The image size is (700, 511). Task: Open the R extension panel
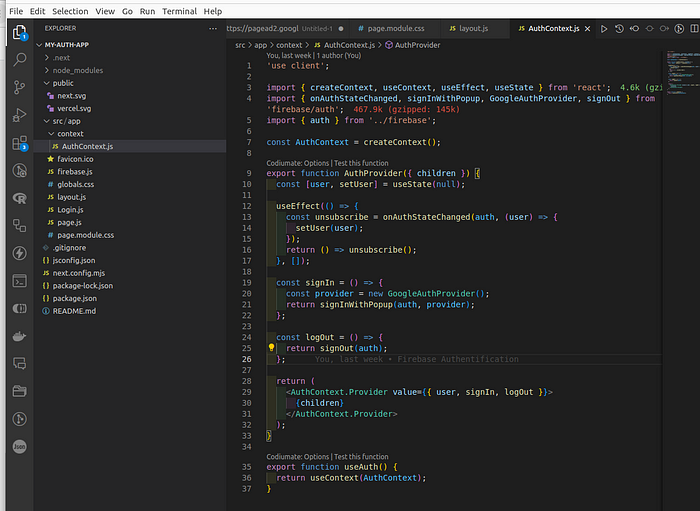tap(20, 198)
